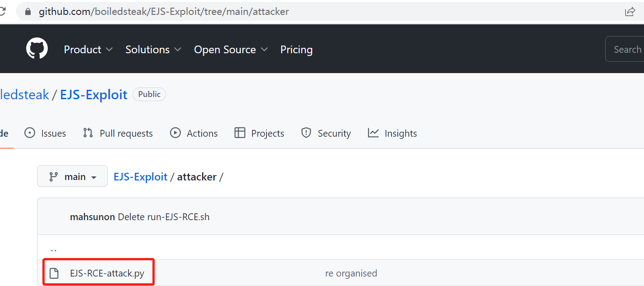Click the GitHub Octocat logo
The width and height of the screenshot is (644, 286).
coord(37,48)
